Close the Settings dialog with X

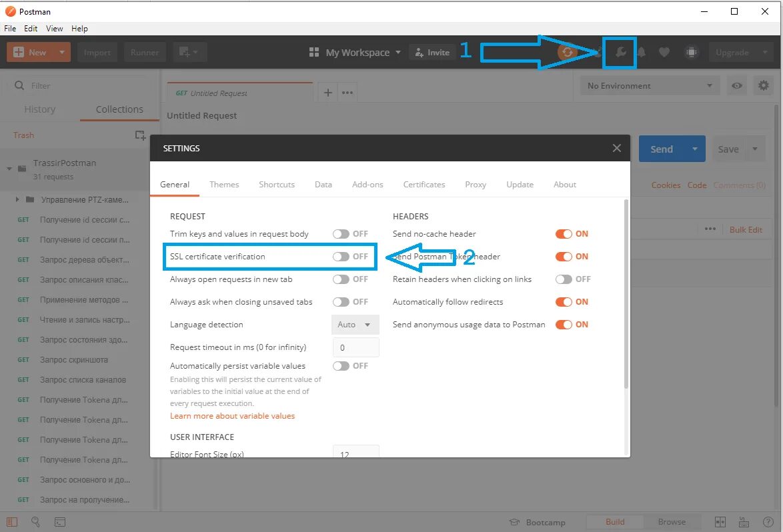(617, 148)
